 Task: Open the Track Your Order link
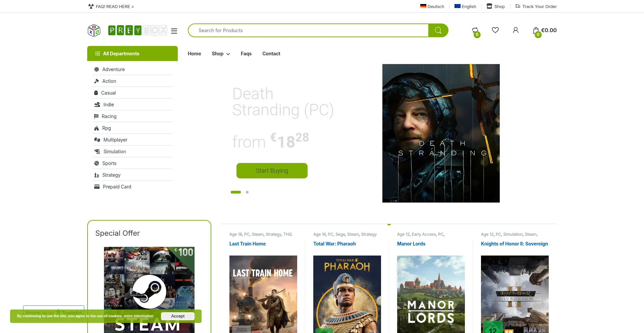[539, 6]
